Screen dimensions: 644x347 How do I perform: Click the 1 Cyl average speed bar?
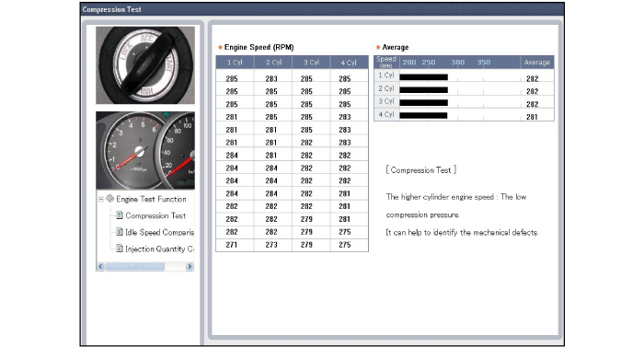click(x=423, y=77)
